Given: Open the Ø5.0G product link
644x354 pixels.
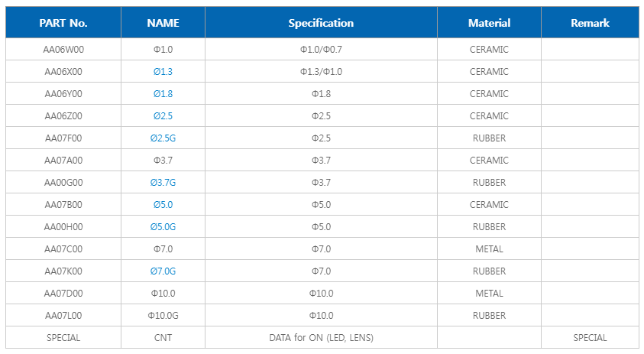Looking at the screenshot, I should (x=163, y=227).
